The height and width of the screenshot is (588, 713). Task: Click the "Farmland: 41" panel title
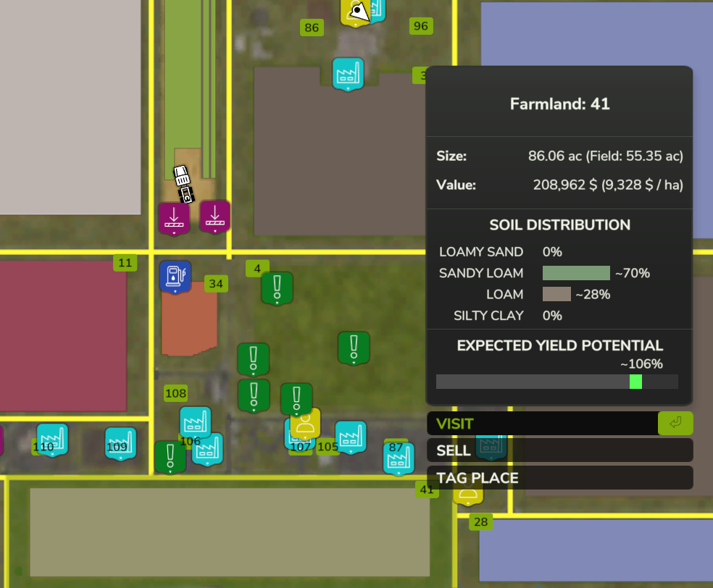[560, 104]
